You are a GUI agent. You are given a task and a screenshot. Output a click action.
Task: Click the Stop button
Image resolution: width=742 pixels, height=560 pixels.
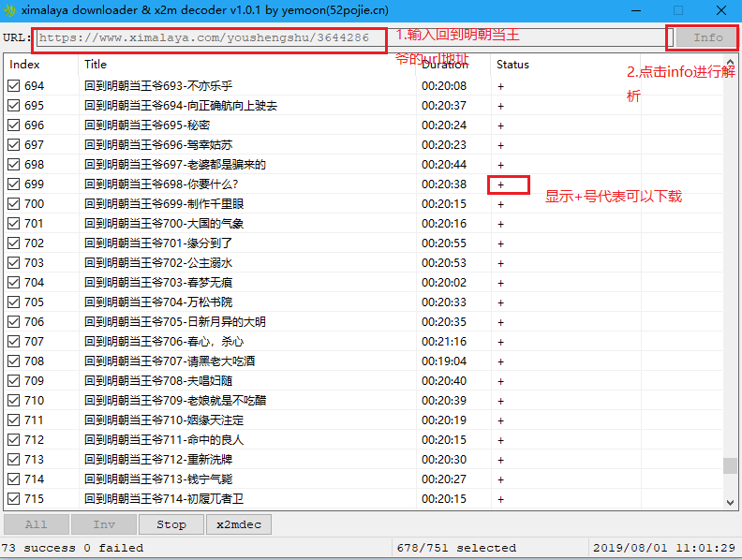click(x=171, y=524)
